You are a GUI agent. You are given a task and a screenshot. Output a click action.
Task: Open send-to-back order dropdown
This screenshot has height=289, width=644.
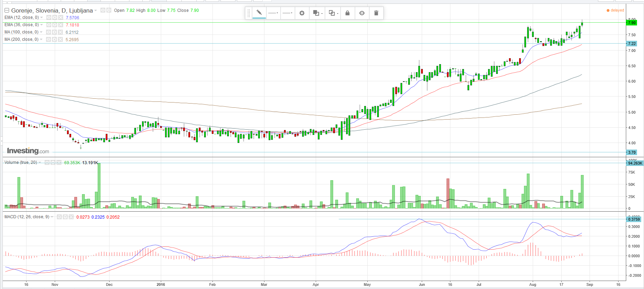coord(333,13)
